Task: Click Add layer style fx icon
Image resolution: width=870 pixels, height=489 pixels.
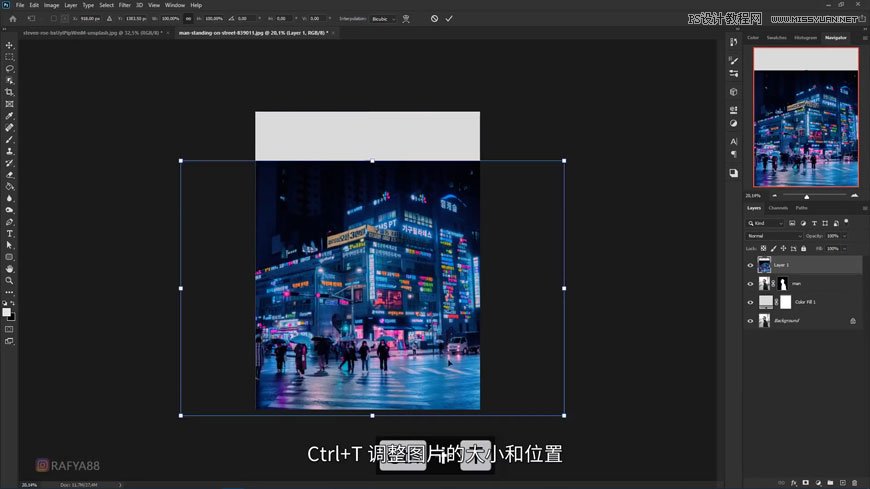Action: 793,483
